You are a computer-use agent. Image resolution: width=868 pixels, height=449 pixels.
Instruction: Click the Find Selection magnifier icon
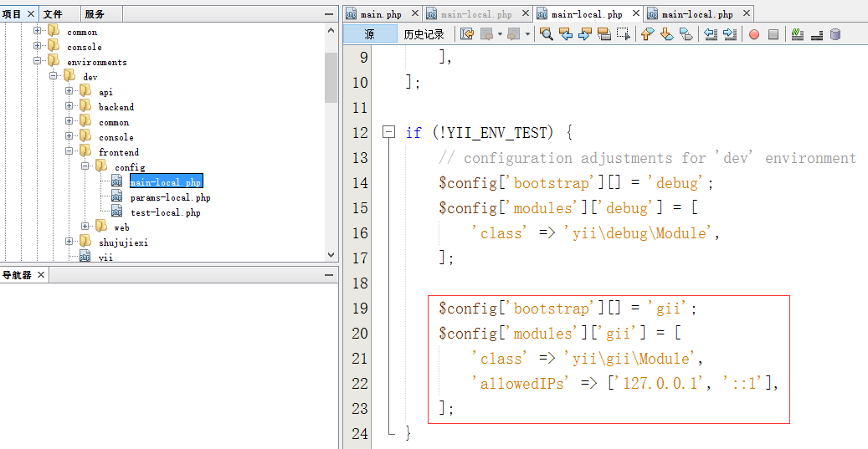(x=547, y=34)
